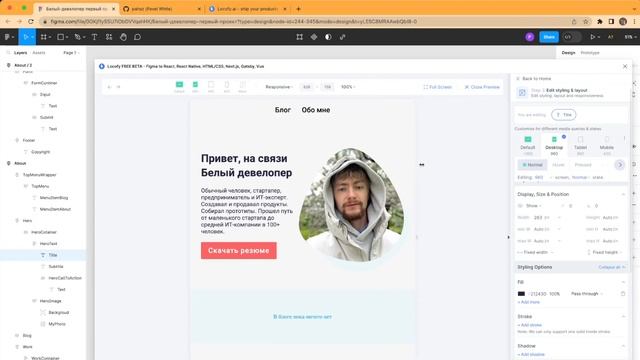The width and height of the screenshot is (640, 360).
Task: Open the Page 1 dropdown
Action: (x=71, y=53)
